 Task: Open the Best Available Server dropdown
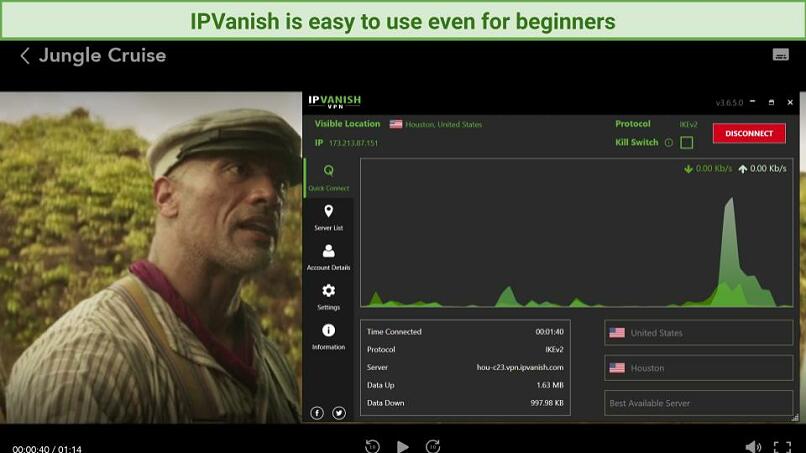pos(699,403)
